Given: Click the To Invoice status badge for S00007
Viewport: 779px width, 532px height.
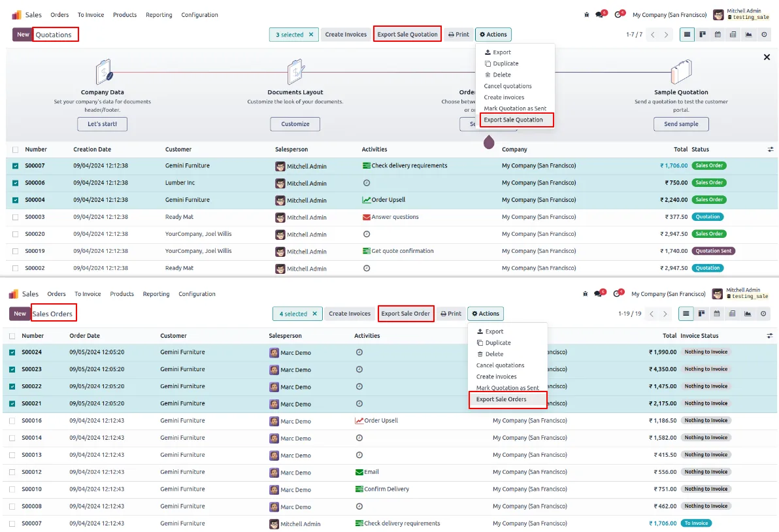Looking at the screenshot, I should coord(696,523).
